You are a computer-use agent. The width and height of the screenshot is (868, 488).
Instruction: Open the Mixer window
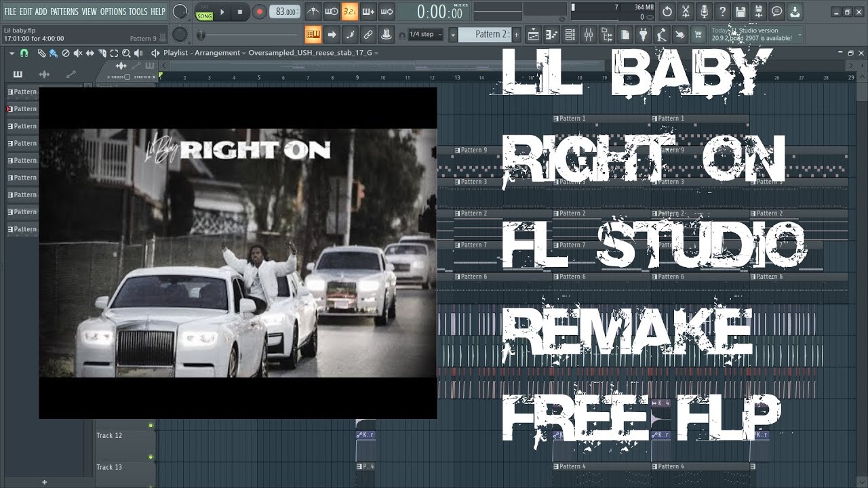pos(588,34)
